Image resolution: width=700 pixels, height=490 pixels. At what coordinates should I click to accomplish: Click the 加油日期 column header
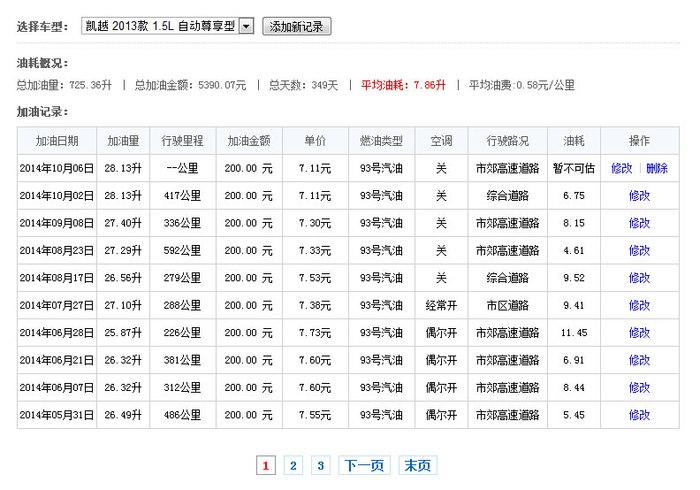(x=57, y=141)
